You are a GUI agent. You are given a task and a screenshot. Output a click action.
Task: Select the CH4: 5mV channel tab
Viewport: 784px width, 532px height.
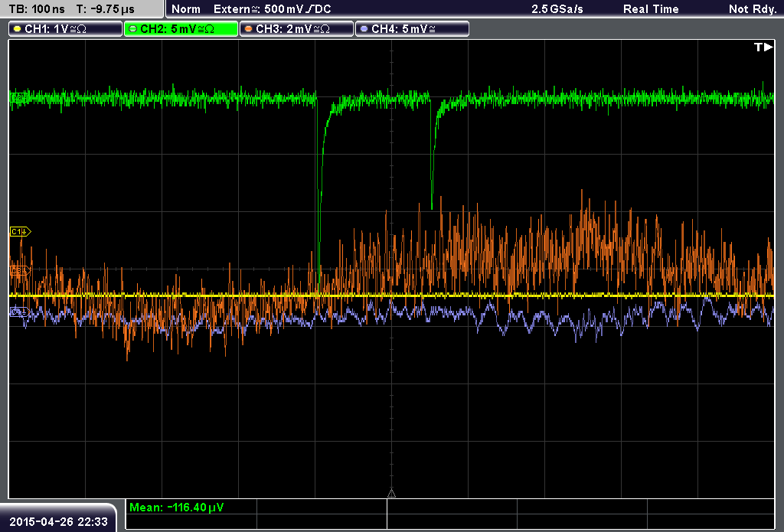coord(412,29)
